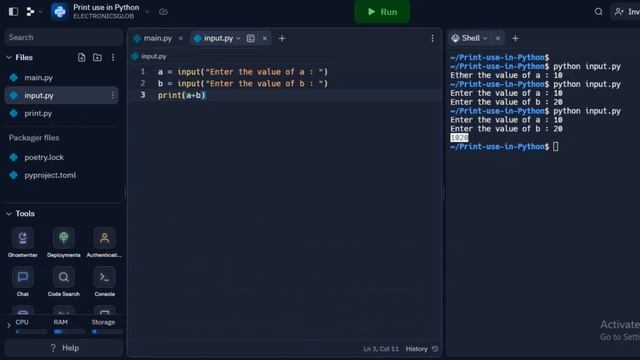Screen dimensions: 640x360
Task: Open the editor pane options menu
Action: coord(432,38)
